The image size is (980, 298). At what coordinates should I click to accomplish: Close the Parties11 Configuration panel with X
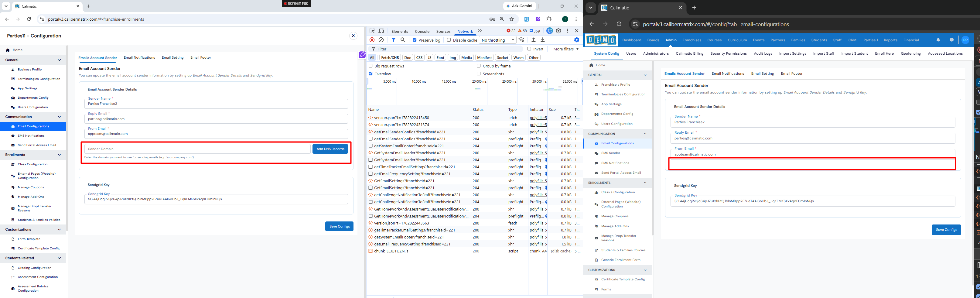click(x=353, y=36)
